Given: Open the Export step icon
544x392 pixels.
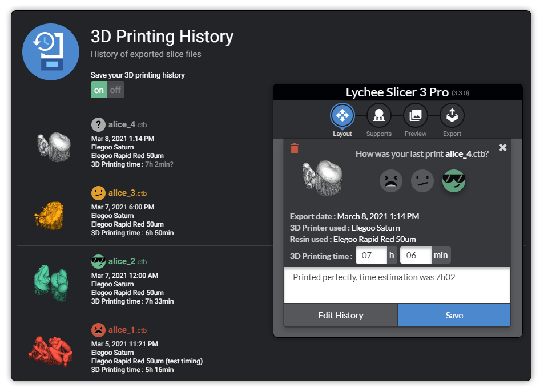Looking at the screenshot, I should pos(452,115).
